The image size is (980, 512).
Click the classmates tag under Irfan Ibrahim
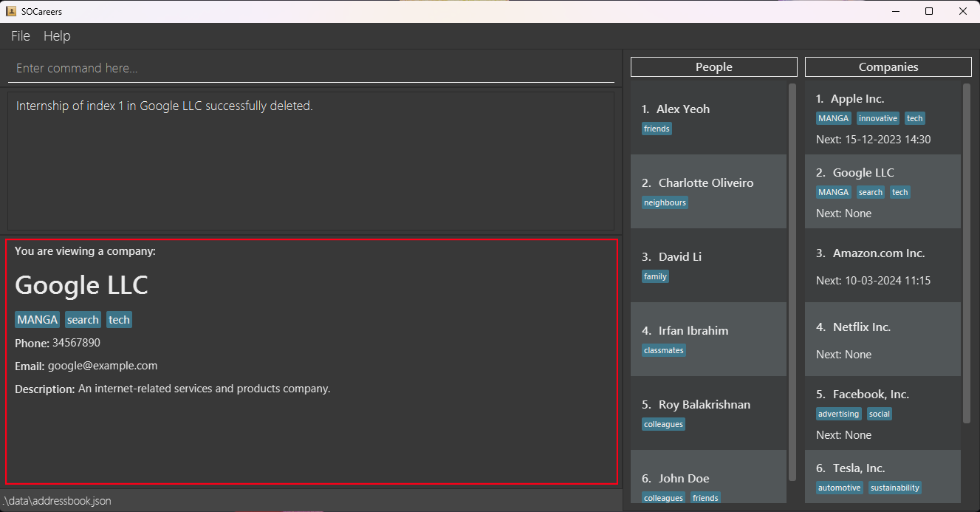(663, 349)
